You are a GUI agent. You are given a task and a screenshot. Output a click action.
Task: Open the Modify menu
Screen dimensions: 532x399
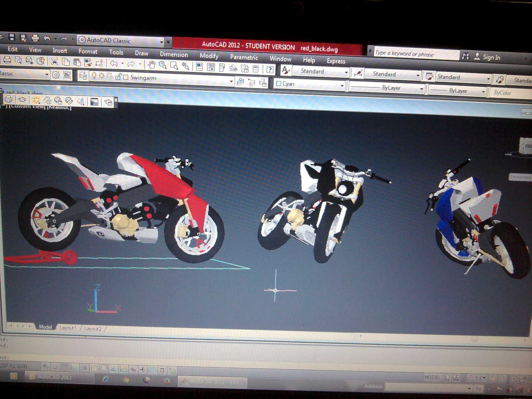[x=209, y=56]
